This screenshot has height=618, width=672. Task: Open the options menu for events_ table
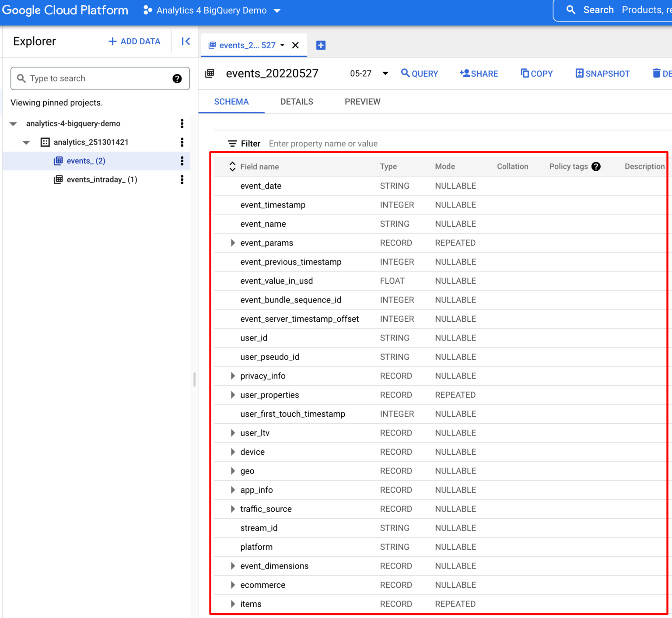182,161
